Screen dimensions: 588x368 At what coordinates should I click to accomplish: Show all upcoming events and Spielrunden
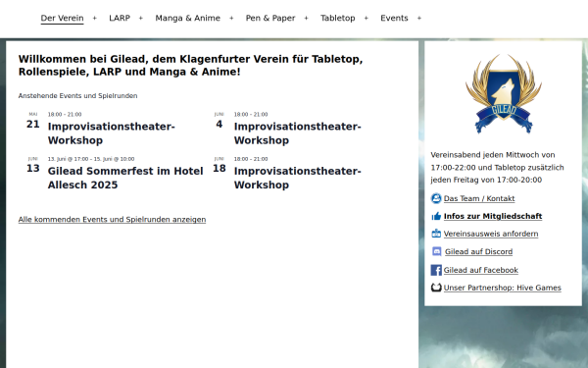click(112, 219)
